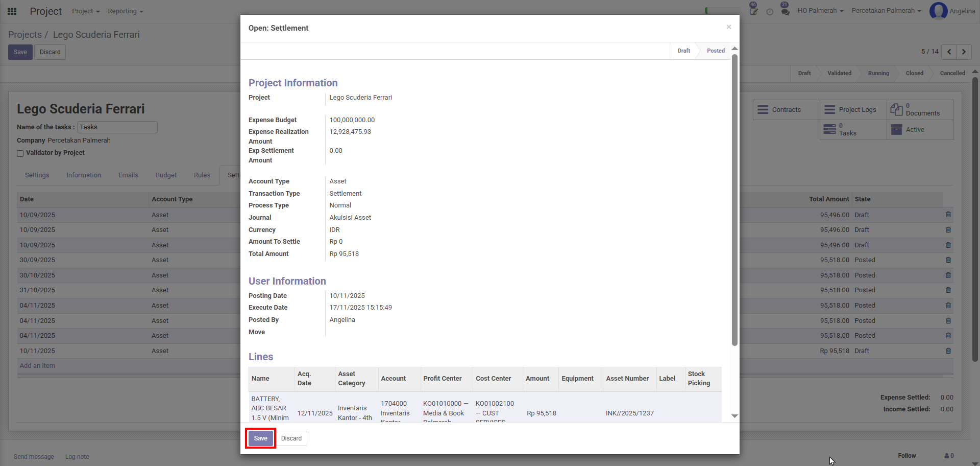Open the apps grid menu icon

12,11
